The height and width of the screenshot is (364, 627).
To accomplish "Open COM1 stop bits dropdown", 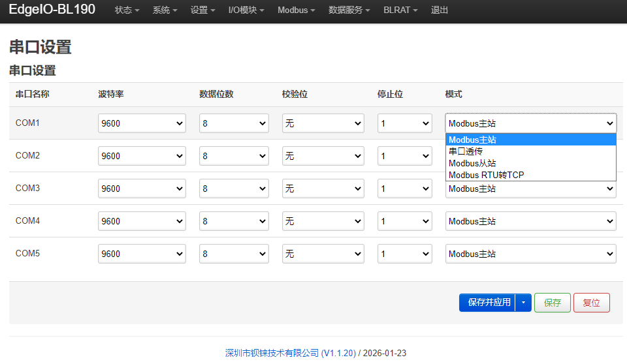I will pos(405,123).
